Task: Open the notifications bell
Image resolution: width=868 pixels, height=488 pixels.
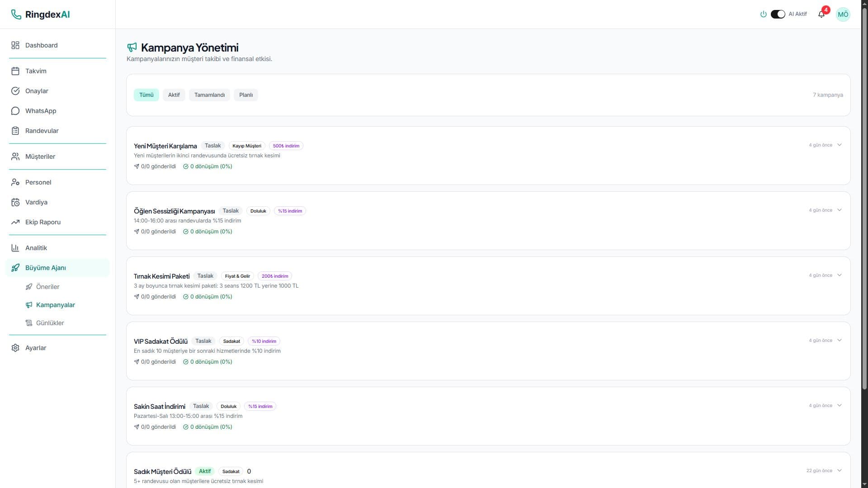Action: [x=821, y=14]
